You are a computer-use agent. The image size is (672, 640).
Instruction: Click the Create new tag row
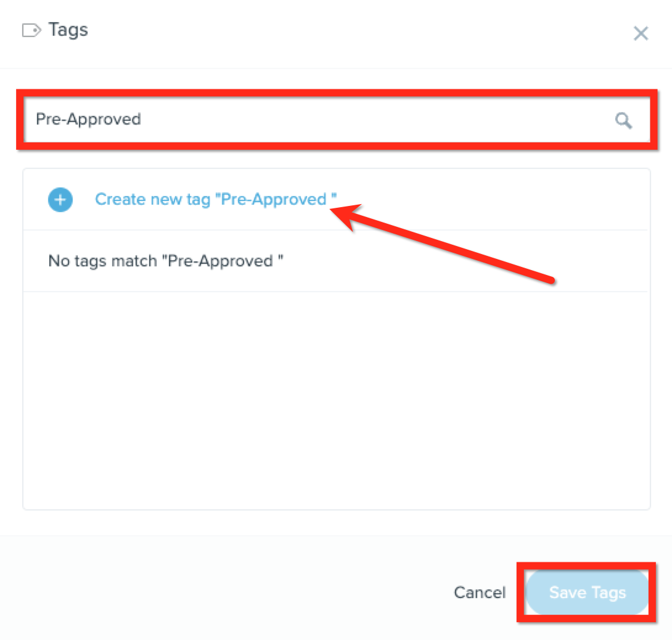tap(337, 200)
